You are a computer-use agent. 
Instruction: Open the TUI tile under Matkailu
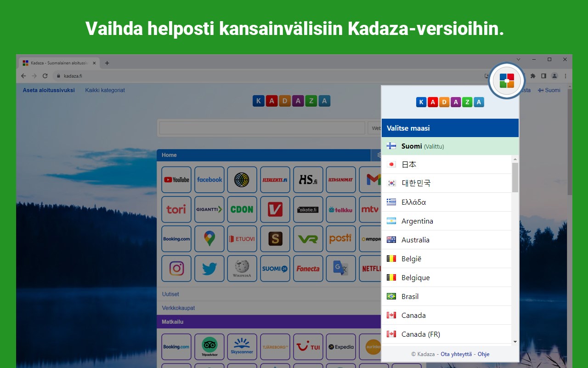(308, 347)
